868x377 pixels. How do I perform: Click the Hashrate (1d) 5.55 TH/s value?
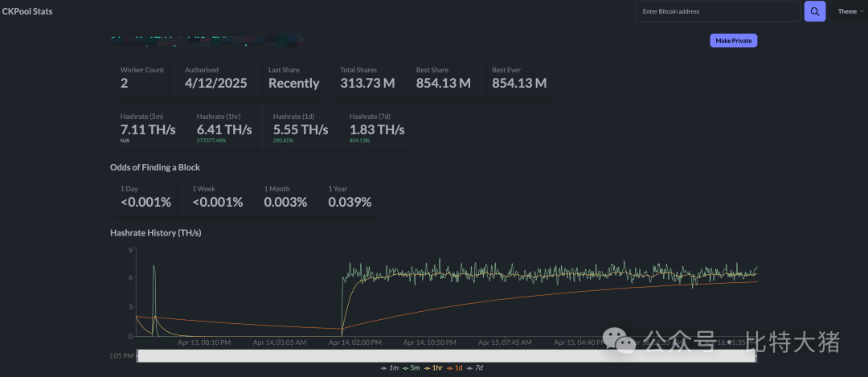pos(301,129)
